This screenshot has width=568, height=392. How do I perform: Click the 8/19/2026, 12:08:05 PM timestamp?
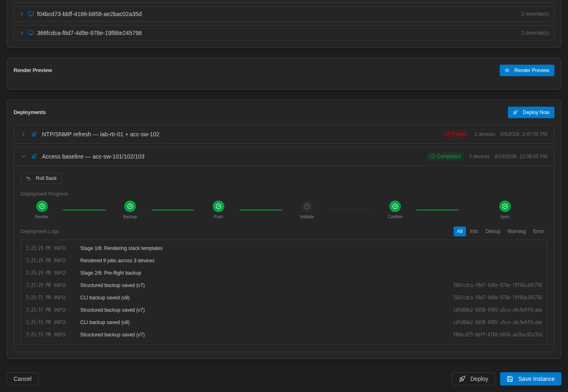(x=521, y=156)
